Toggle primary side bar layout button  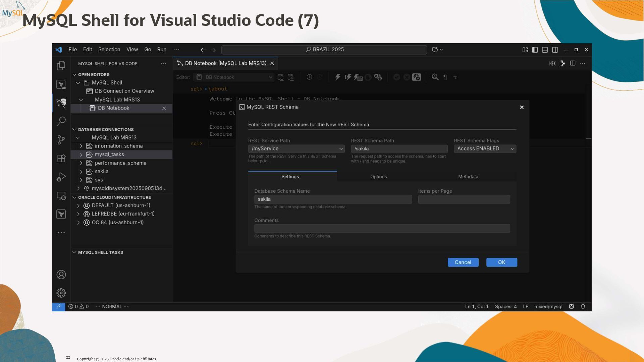[535, 50]
